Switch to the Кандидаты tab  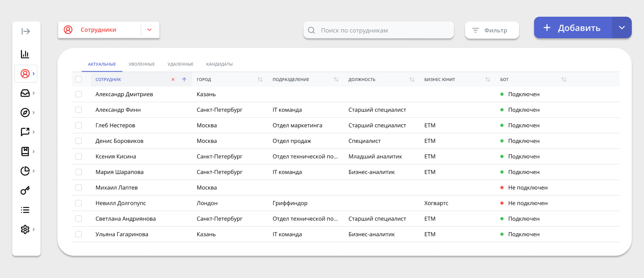click(x=219, y=64)
